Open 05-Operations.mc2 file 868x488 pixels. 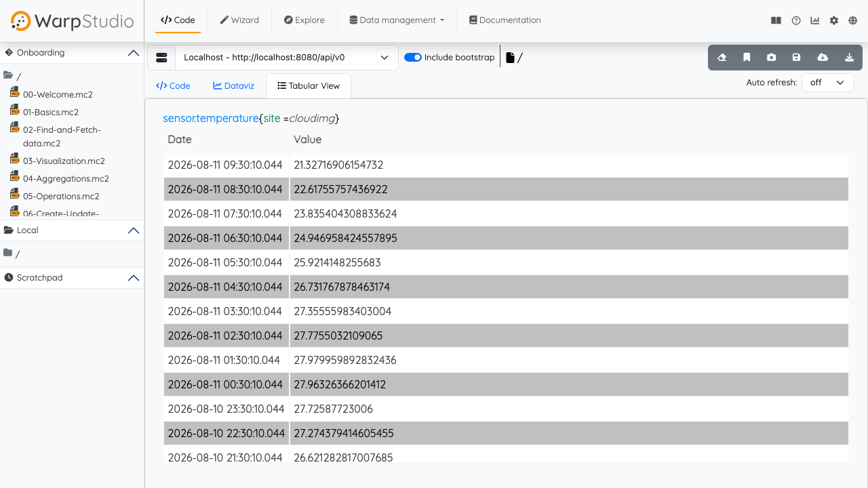[61, 197]
